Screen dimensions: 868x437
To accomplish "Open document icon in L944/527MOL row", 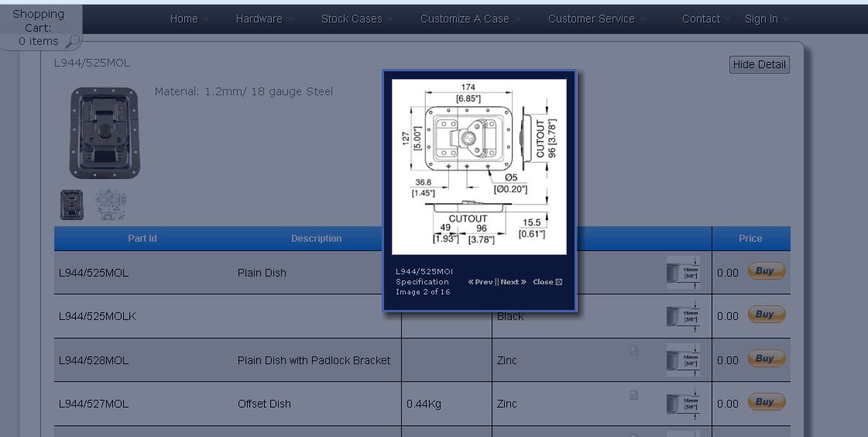I will pyautogui.click(x=634, y=395).
